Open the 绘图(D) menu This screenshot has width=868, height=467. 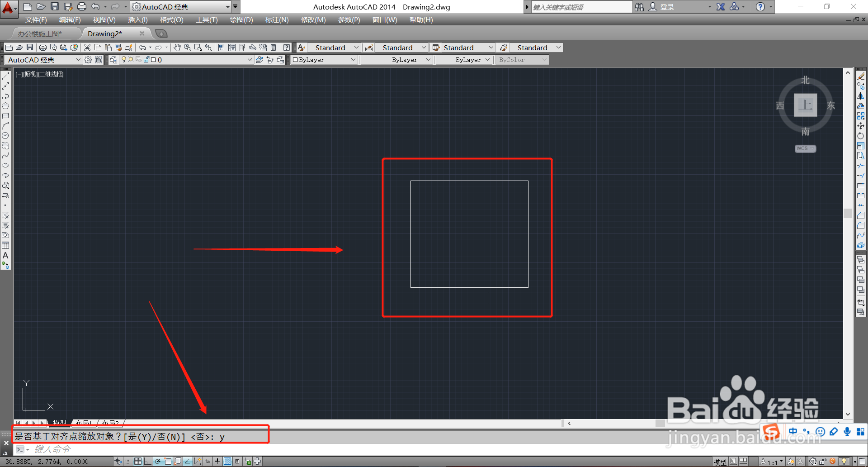pyautogui.click(x=241, y=20)
